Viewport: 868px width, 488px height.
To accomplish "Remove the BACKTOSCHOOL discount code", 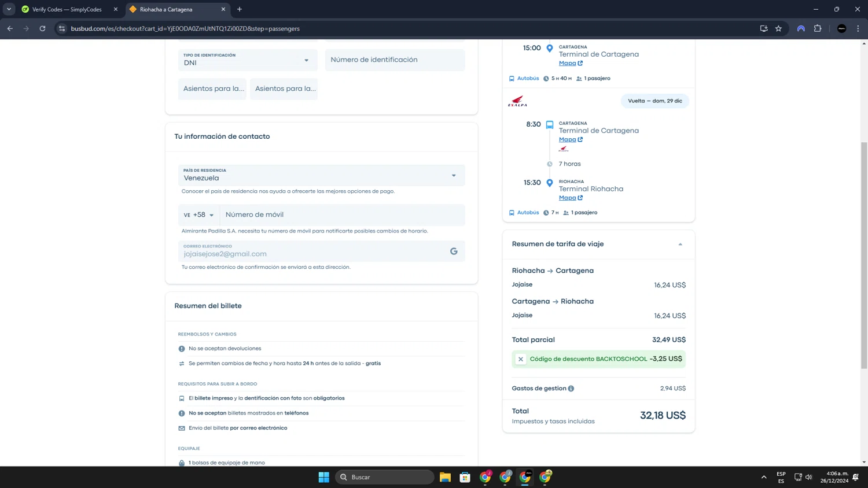I will pyautogui.click(x=520, y=359).
